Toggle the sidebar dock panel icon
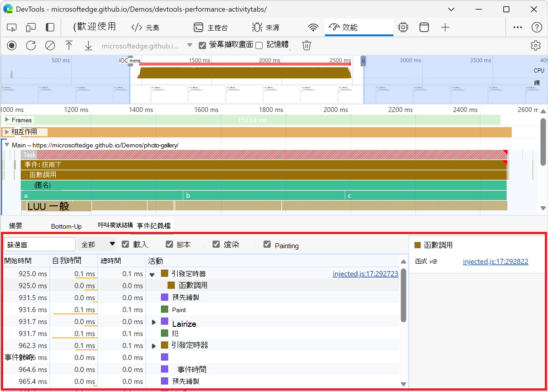This screenshot has height=392, width=548. point(50,27)
